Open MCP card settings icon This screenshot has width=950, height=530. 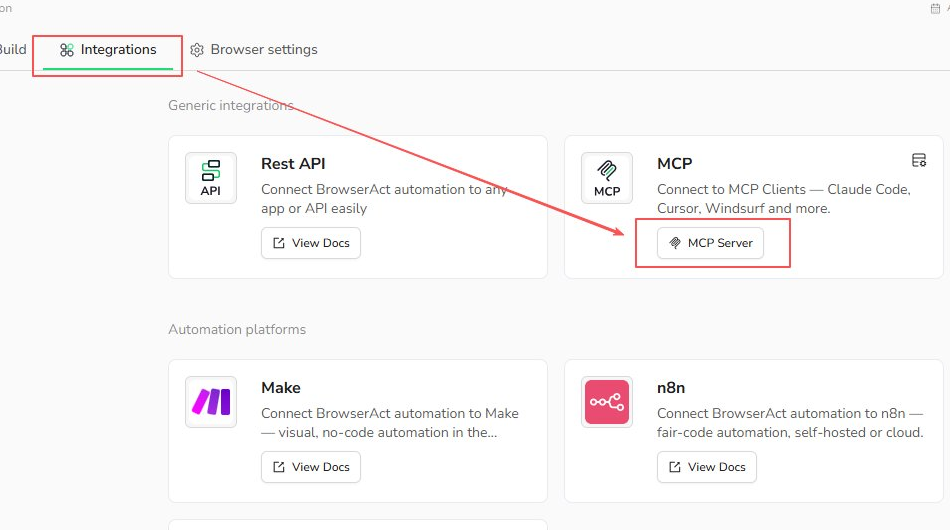918,160
